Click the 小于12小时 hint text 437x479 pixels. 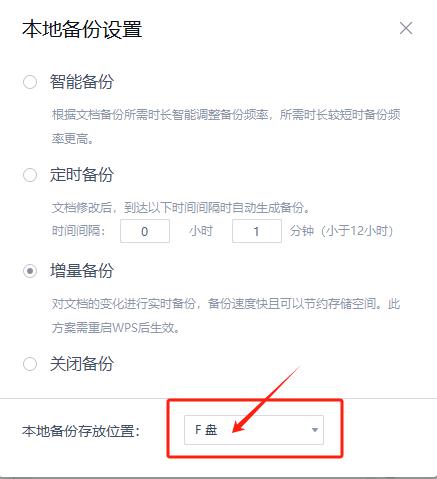click(x=357, y=231)
